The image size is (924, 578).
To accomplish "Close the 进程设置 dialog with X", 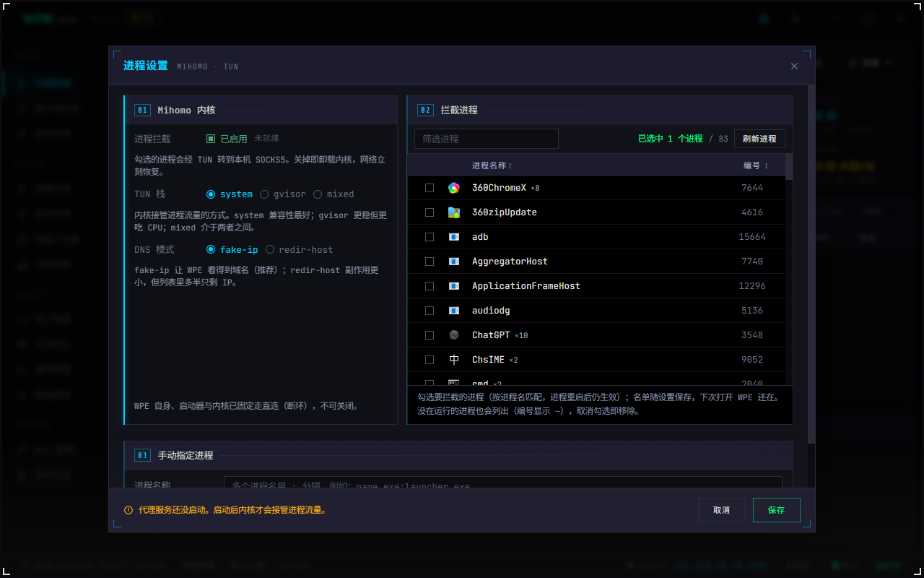I will (794, 66).
